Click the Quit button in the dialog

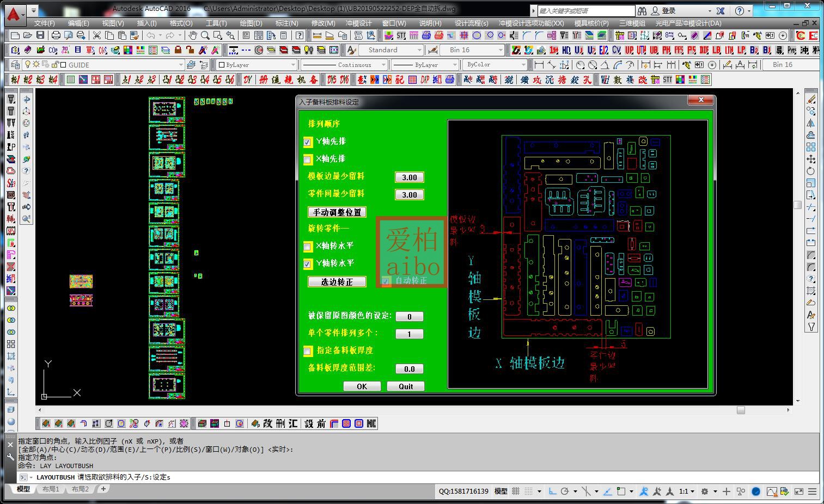point(406,386)
